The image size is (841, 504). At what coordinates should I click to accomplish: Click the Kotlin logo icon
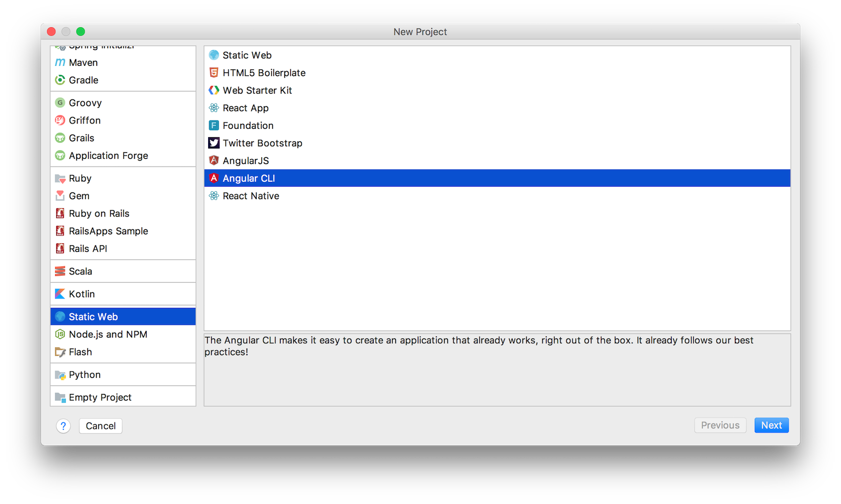tap(60, 294)
